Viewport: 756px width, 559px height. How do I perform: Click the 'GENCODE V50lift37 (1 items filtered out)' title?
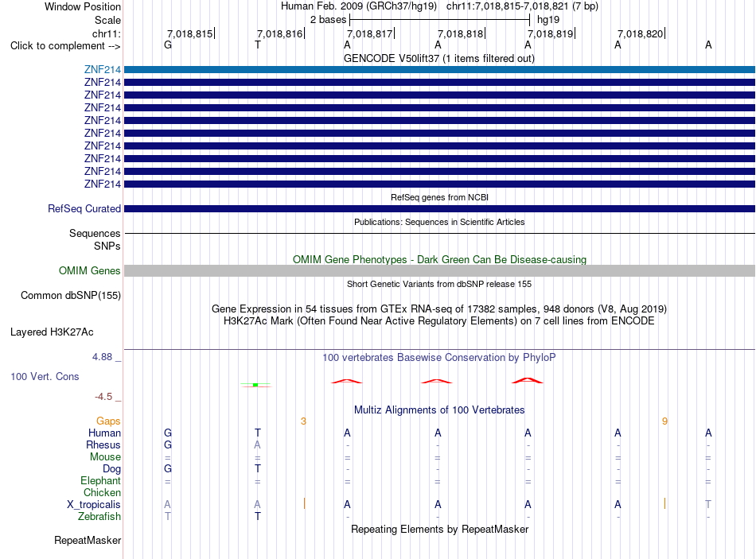pos(439,58)
